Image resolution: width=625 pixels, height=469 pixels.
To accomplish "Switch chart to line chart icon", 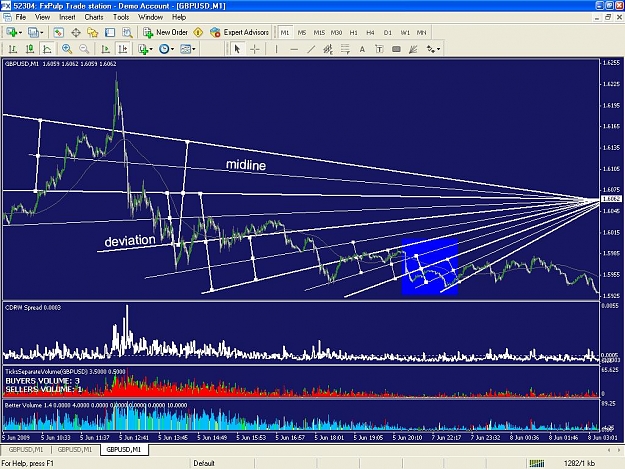I will pos(47,49).
